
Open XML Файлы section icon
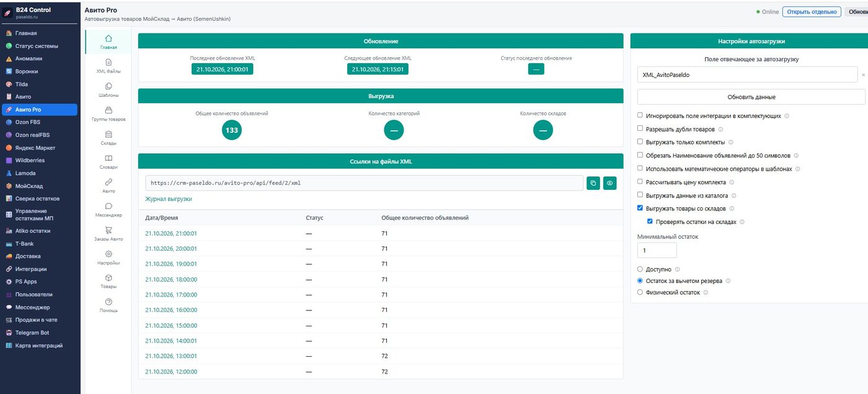[108, 63]
